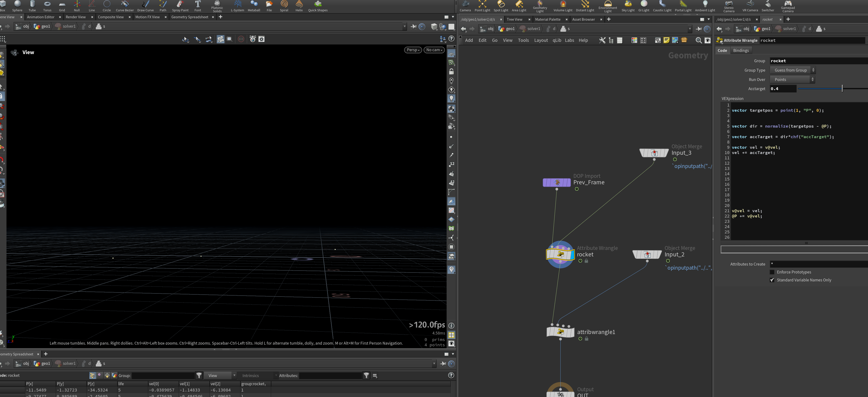Open the Layout menu in network editor

coord(541,40)
